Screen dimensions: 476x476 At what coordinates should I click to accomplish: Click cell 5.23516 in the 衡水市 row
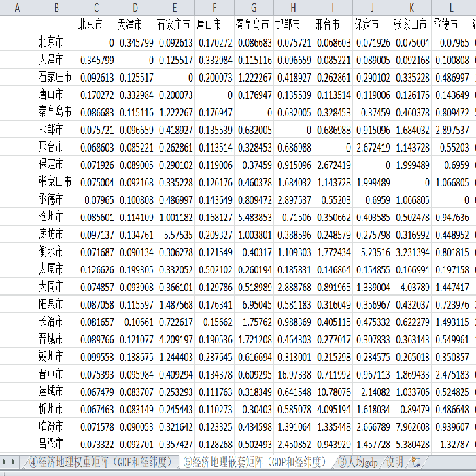tap(372, 252)
